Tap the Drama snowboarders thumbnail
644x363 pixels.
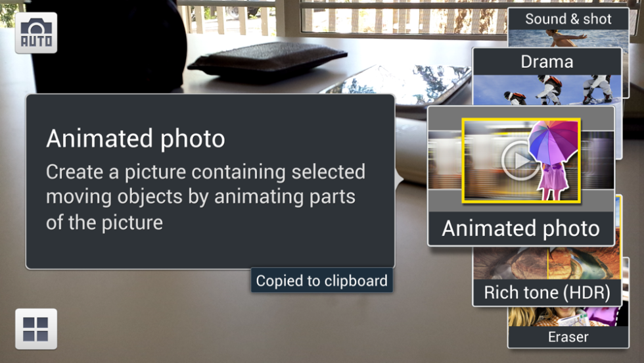tap(547, 89)
